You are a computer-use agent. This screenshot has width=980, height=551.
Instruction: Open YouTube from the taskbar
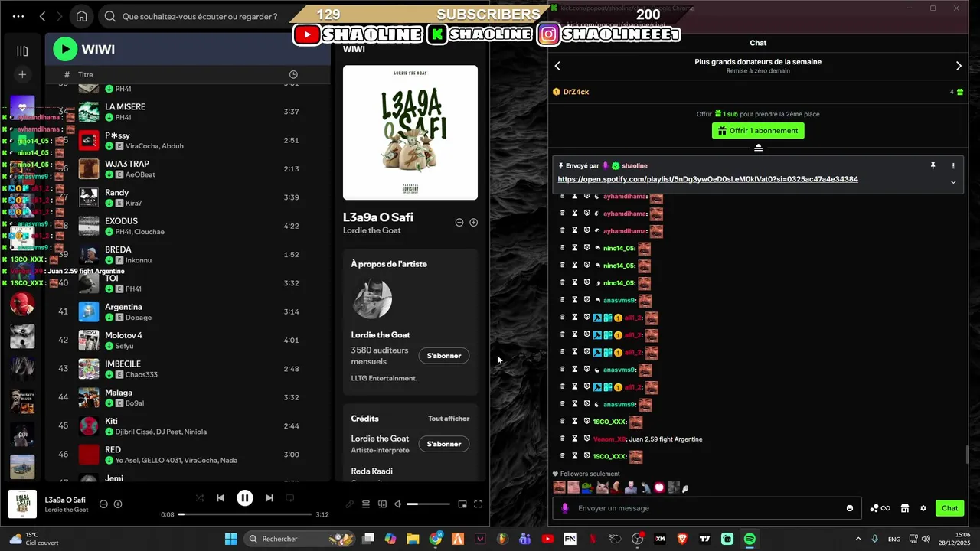[x=547, y=539]
